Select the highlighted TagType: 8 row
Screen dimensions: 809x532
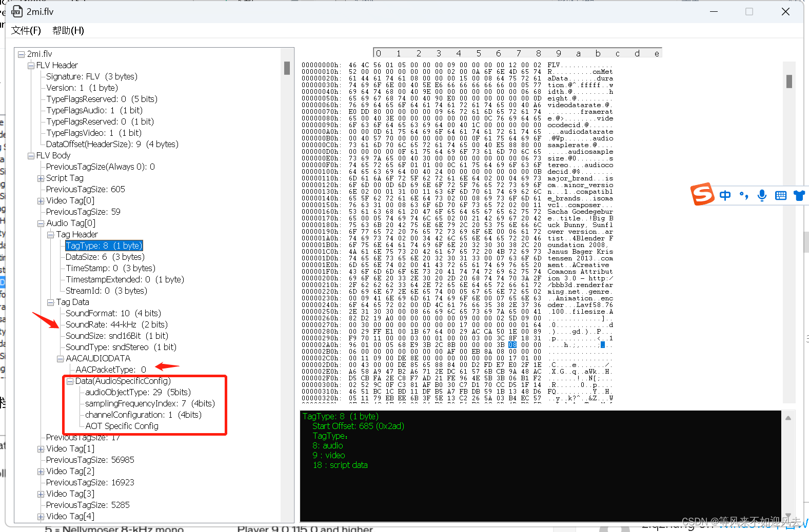click(x=104, y=245)
